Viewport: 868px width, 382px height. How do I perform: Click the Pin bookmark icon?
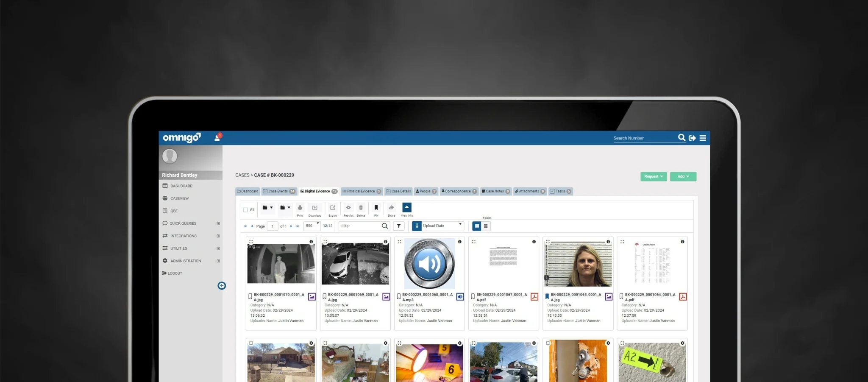point(376,208)
